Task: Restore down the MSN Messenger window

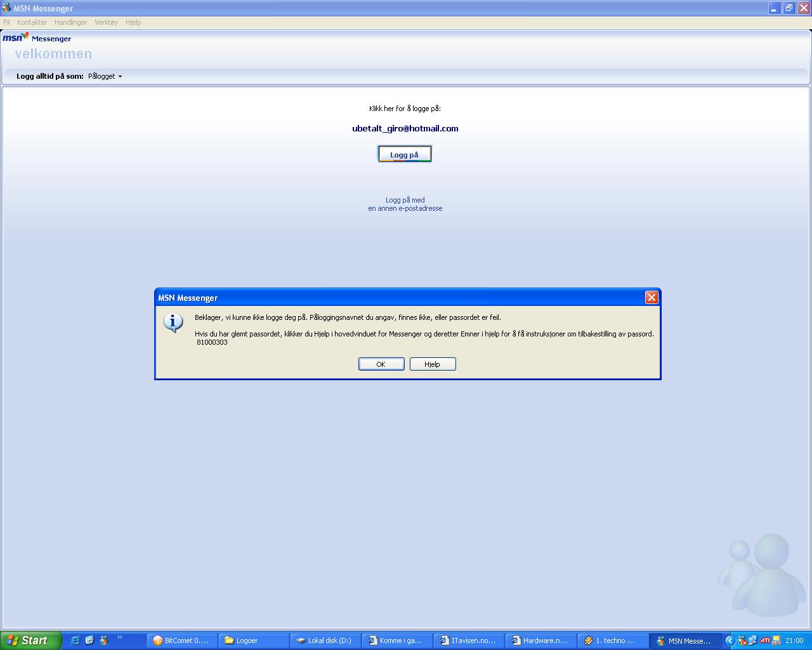Action: [x=789, y=8]
